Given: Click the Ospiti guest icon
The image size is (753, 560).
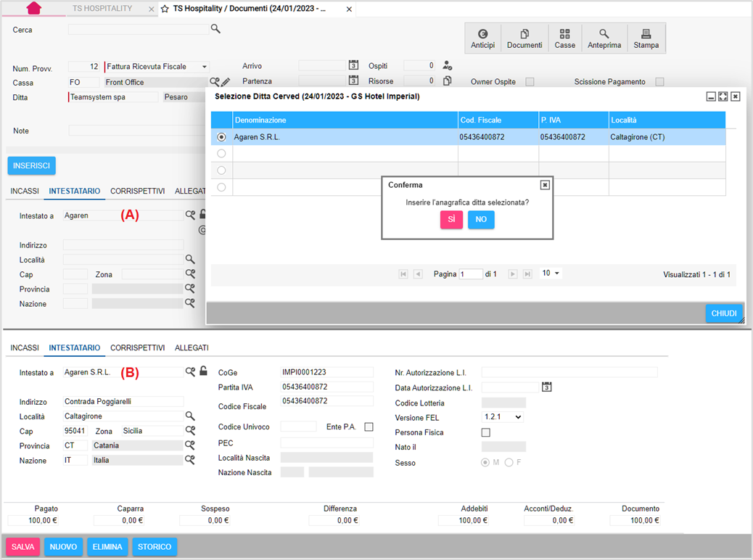Looking at the screenshot, I should click(447, 65).
